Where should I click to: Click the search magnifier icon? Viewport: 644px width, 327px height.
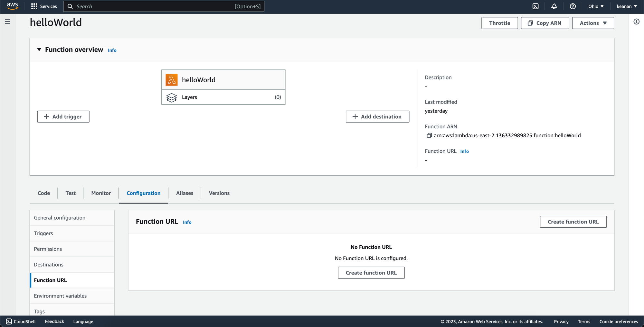[x=70, y=6]
